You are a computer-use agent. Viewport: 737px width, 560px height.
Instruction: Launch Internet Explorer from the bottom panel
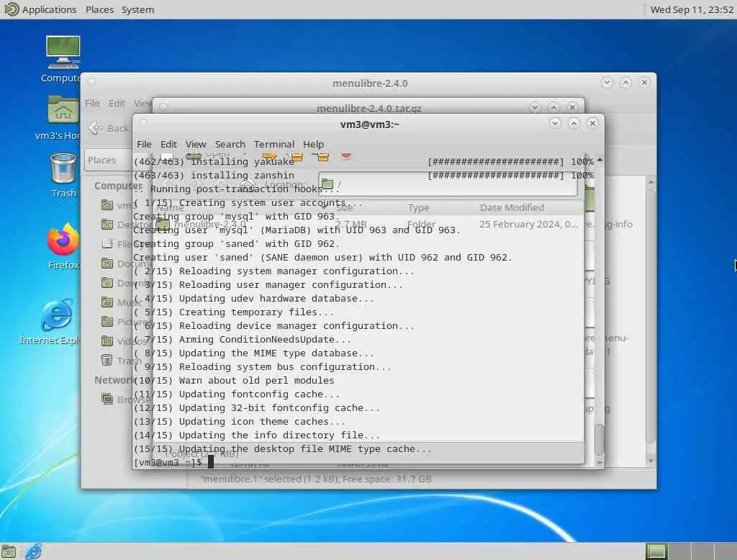pos(33,551)
